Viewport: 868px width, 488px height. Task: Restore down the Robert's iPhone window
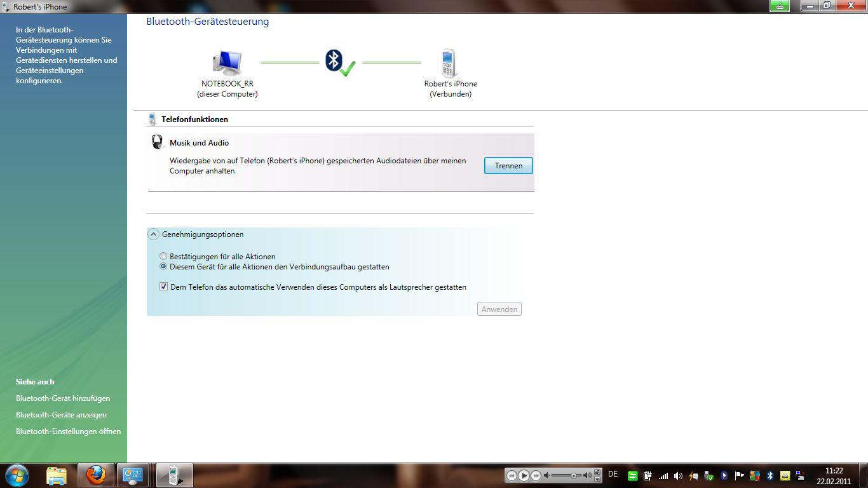coord(826,6)
